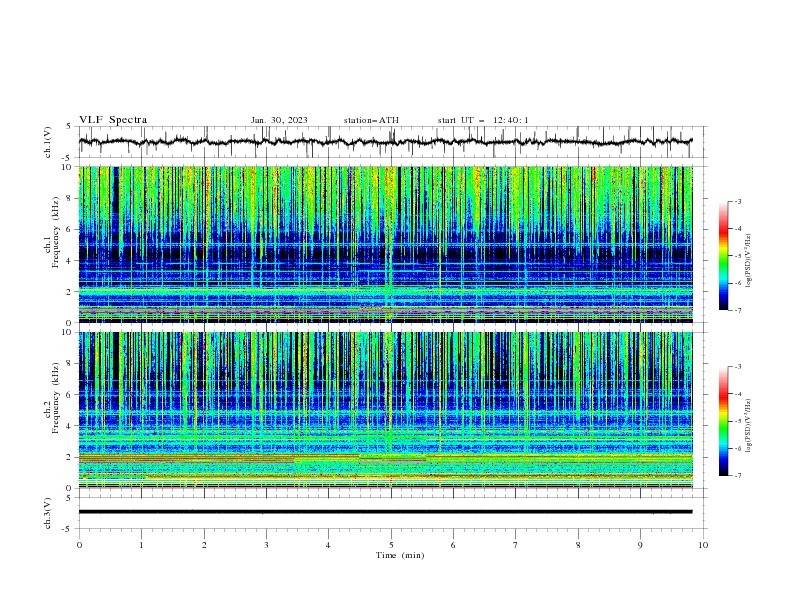Image resolution: width=792 pixels, height=612 pixels.
Task: Click the "-7" tick on ch.2 color bar
Action: tap(737, 475)
